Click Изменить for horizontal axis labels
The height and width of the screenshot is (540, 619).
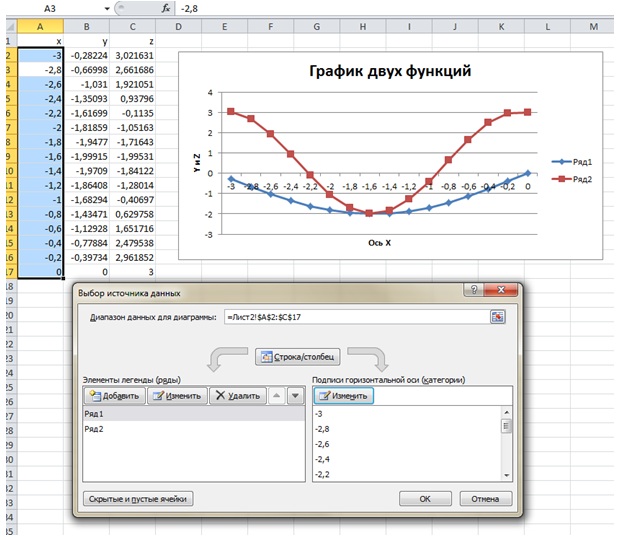click(x=343, y=395)
